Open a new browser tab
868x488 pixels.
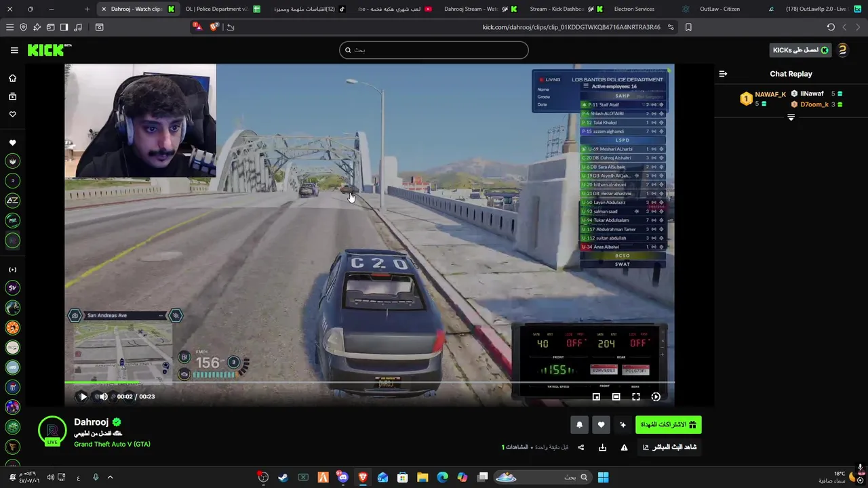click(x=87, y=9)
